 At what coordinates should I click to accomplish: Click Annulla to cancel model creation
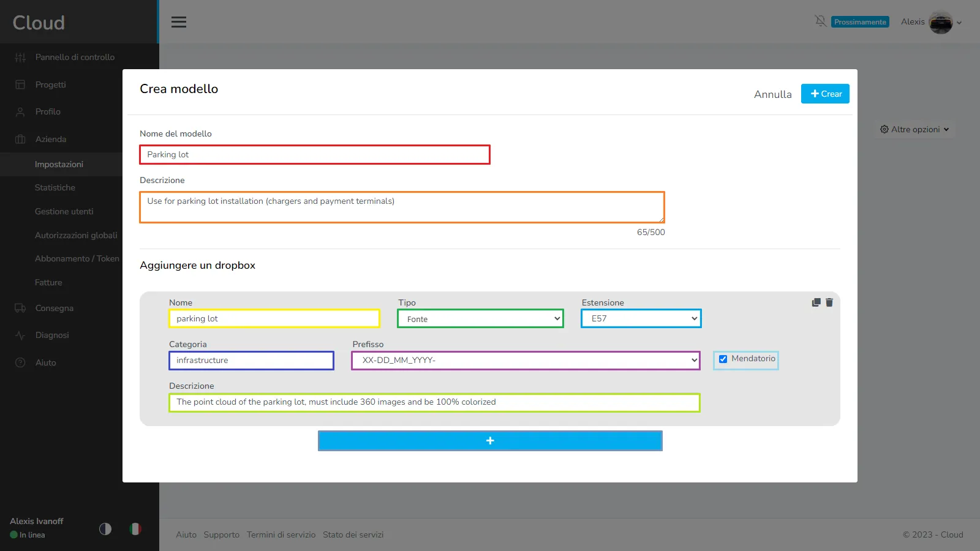point(773,94)
